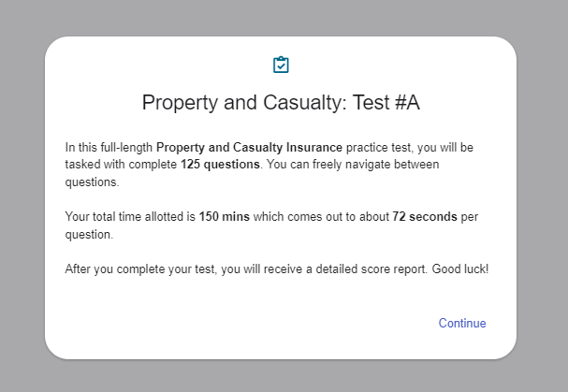The height and width of the screenshot is (392, 568).
Task: Click the bold "Property and Casualty Insurance" text
Action: click(x=249, y=148)
